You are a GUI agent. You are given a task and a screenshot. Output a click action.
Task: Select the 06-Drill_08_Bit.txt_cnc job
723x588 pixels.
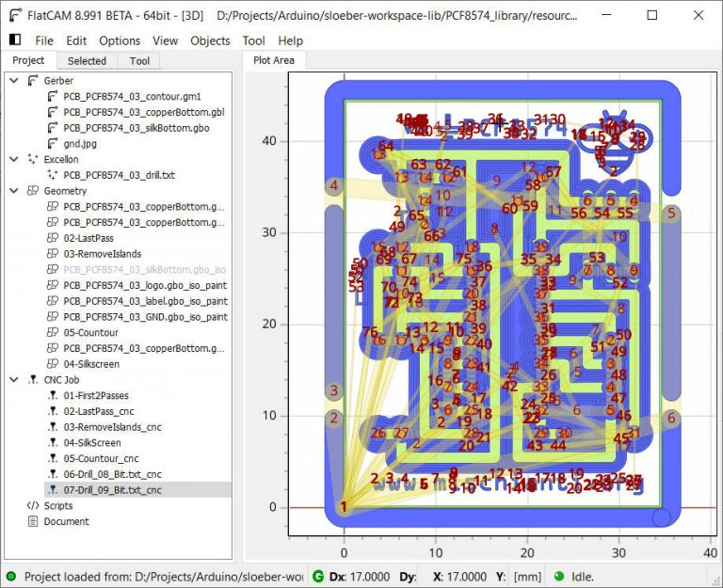click(112, 474)
